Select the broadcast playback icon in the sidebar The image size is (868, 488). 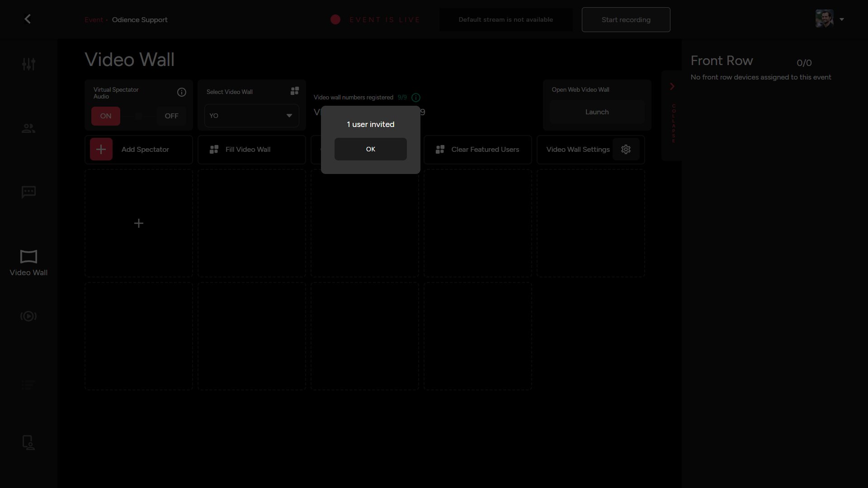[x=28, y=316]
